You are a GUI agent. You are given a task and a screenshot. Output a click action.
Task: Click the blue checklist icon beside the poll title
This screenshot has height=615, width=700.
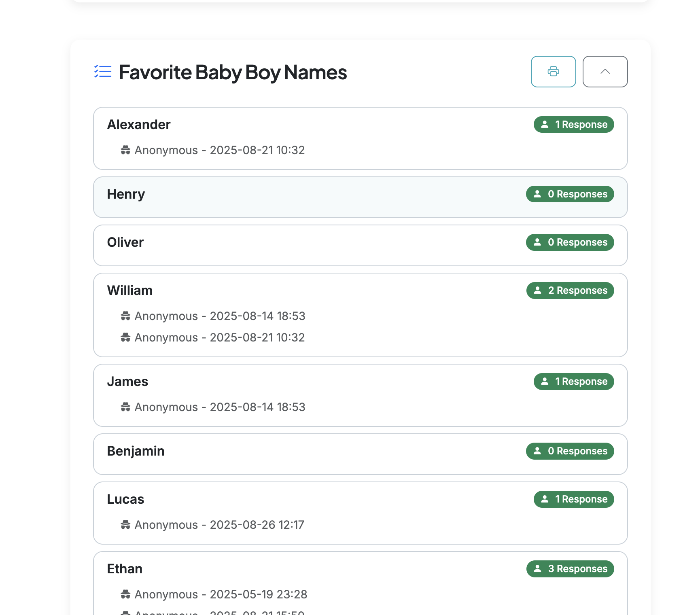(102, 71)
